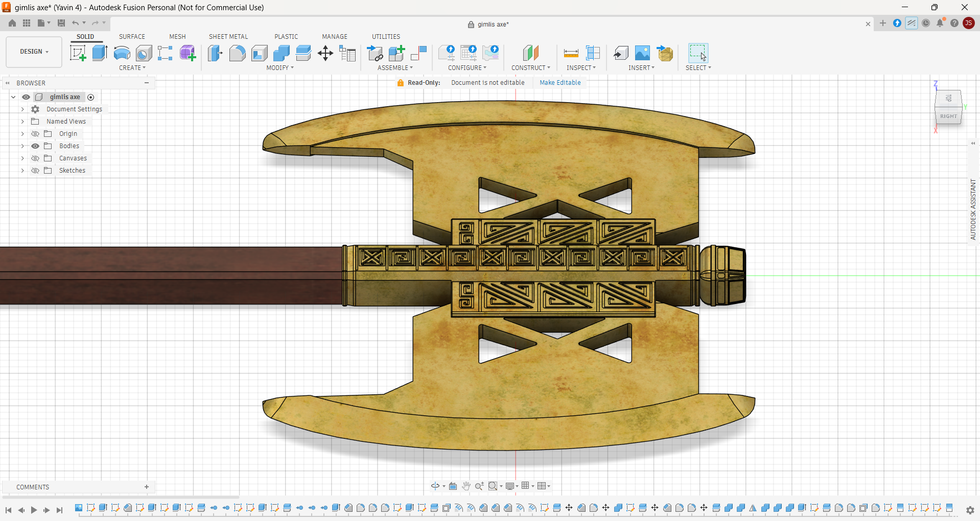The width and height of the screenshot is (980, 521).
Task: Collapse the BROWSER panel with minus
Action: click(147, 83)
